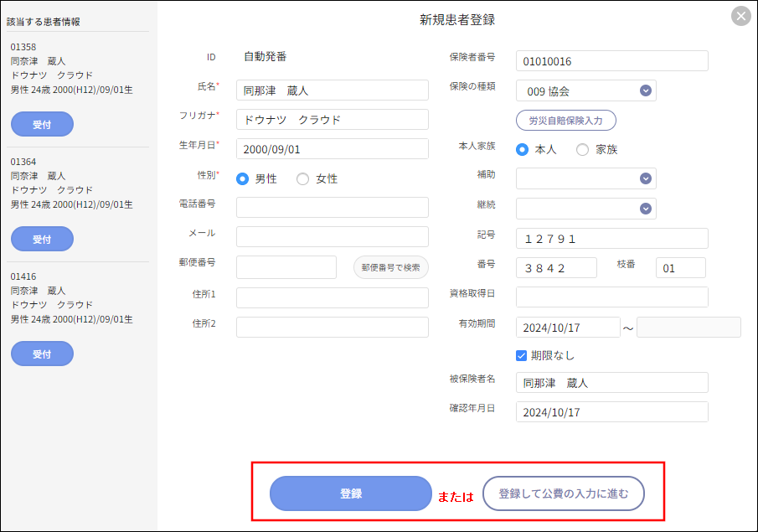
Task: Click 受付 for patient 01416
Action: (x=42, y=354)
